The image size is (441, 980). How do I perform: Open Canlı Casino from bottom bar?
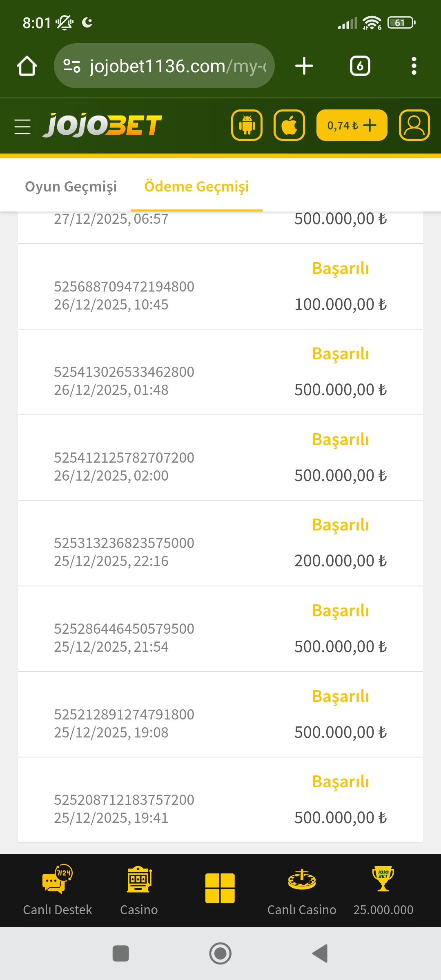coord(302,890)
